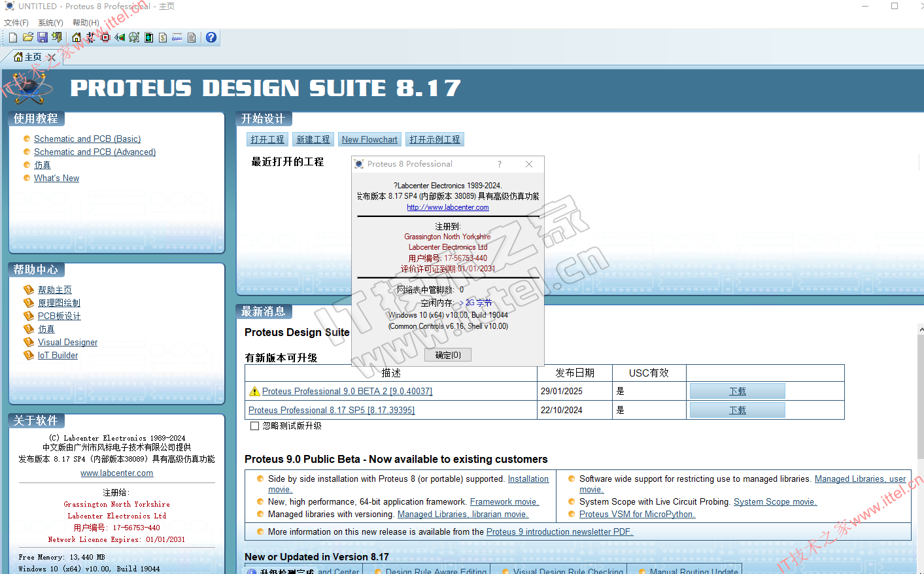Open the 帮助(H) menu

[86, 22]
